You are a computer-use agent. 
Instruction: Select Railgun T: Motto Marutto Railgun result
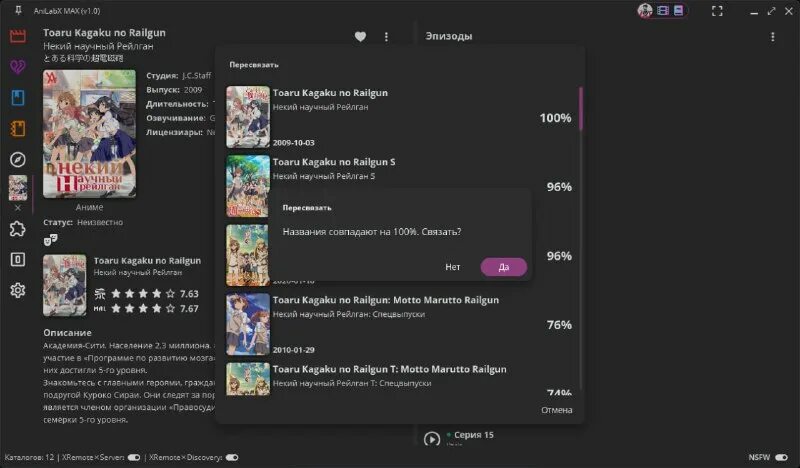pyautogui.click(x=401, y=379)
